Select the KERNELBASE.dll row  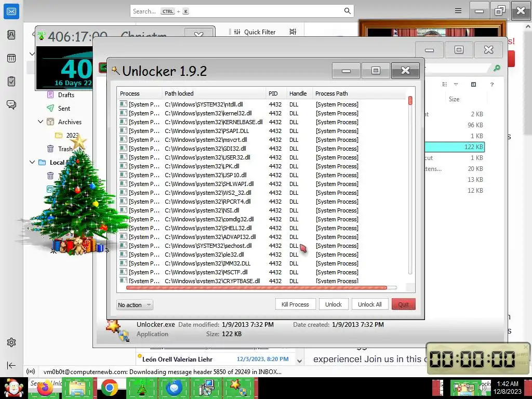(262, 122)
